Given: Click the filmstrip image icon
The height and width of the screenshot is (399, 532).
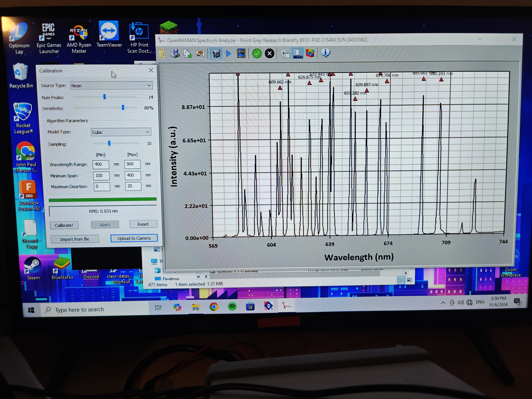Looking at the screenshot, I should point(241,53).
